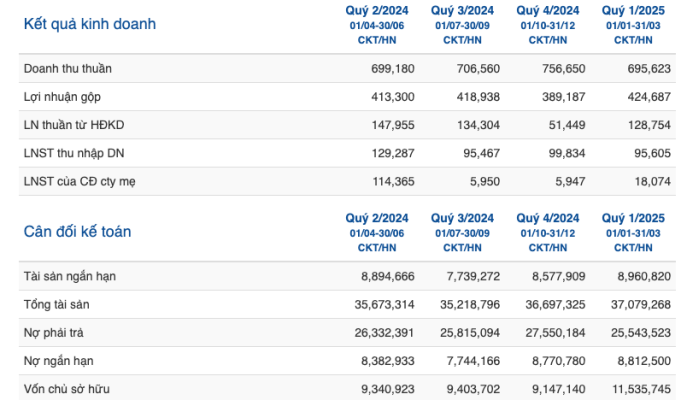
Task: Select short-term debt value 7,744,166
Action: point(473,361)
